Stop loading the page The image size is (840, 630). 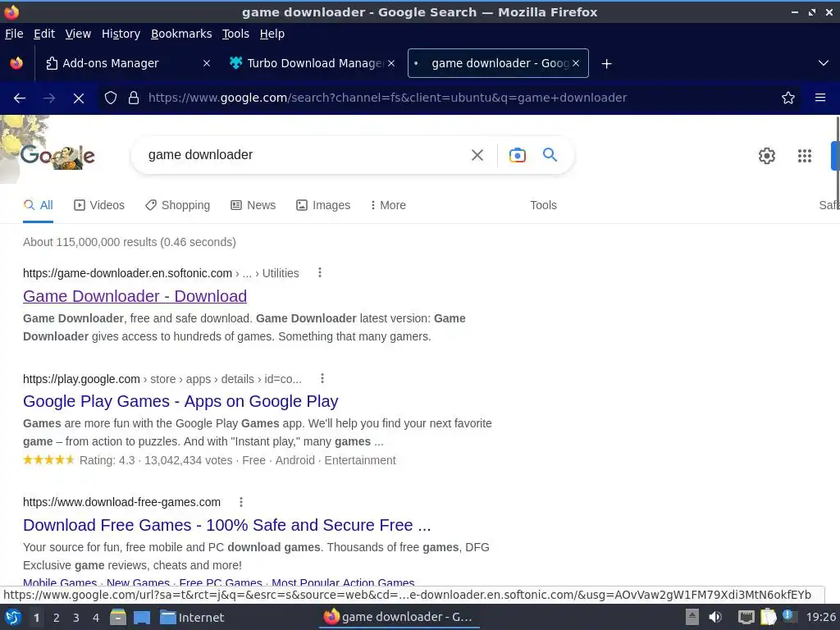78,98
